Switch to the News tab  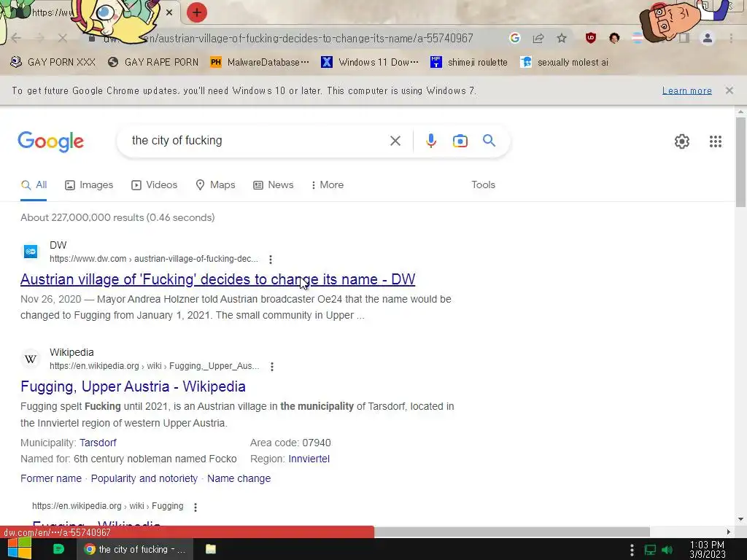tap(274, 184)
